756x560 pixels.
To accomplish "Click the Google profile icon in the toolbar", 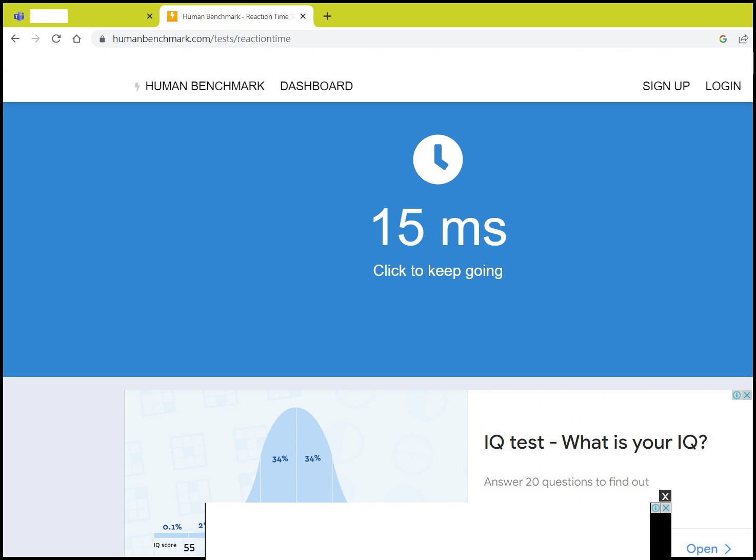I will (723, 38).
